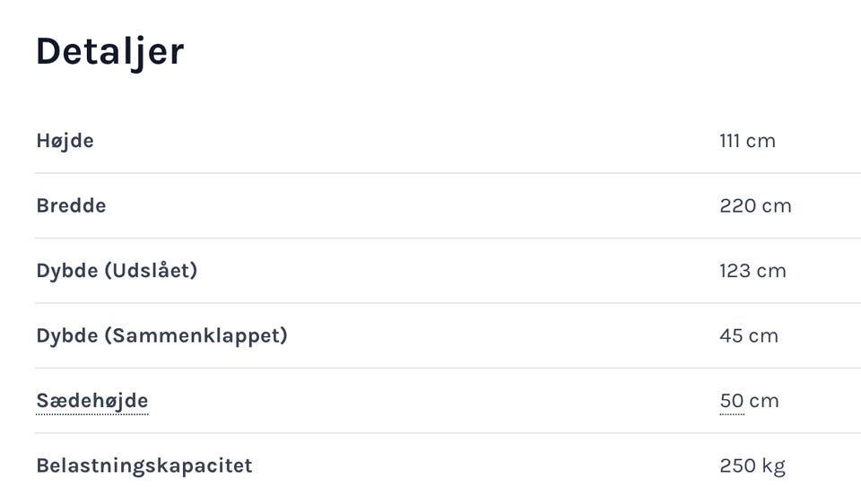
Task: Click the cm unit after 220
Action: pos(777,205)
